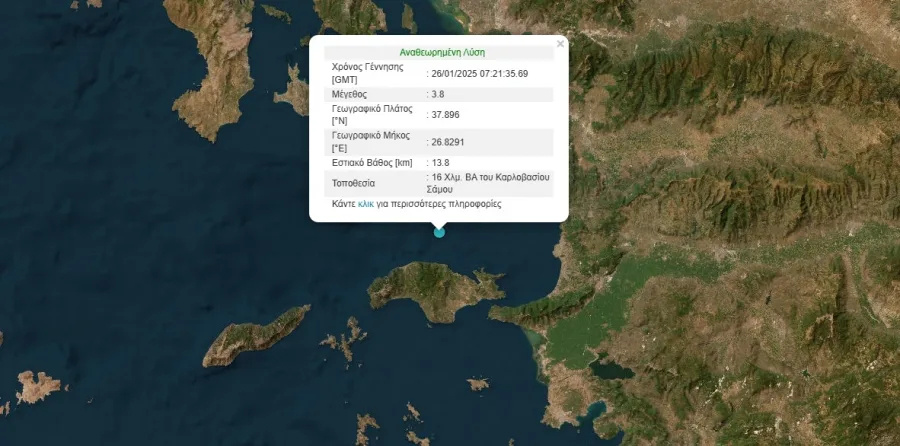This screenshot has height=446, width=900.
Task: Click the green 'Αναθεωρημένη Λύση' header
Action: click(439, 52)
